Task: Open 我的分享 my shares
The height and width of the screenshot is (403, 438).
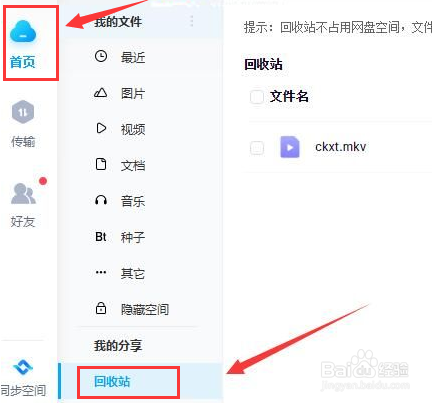Action: [x=118, y=345]
